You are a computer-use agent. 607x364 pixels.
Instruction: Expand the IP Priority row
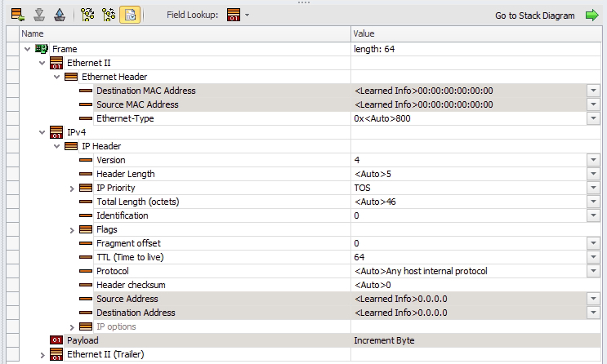(72, 188)
